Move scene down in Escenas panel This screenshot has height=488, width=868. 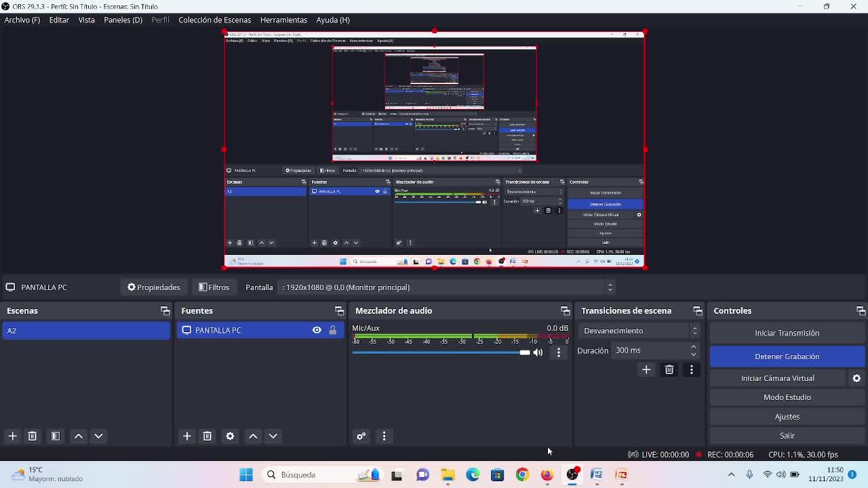[98, 436]
